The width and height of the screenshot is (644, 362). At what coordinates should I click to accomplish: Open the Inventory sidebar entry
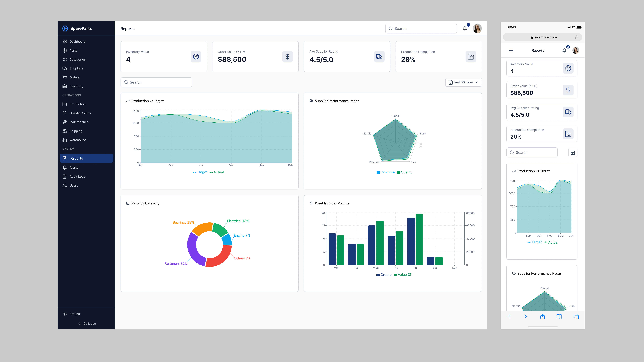pos(87,86)
